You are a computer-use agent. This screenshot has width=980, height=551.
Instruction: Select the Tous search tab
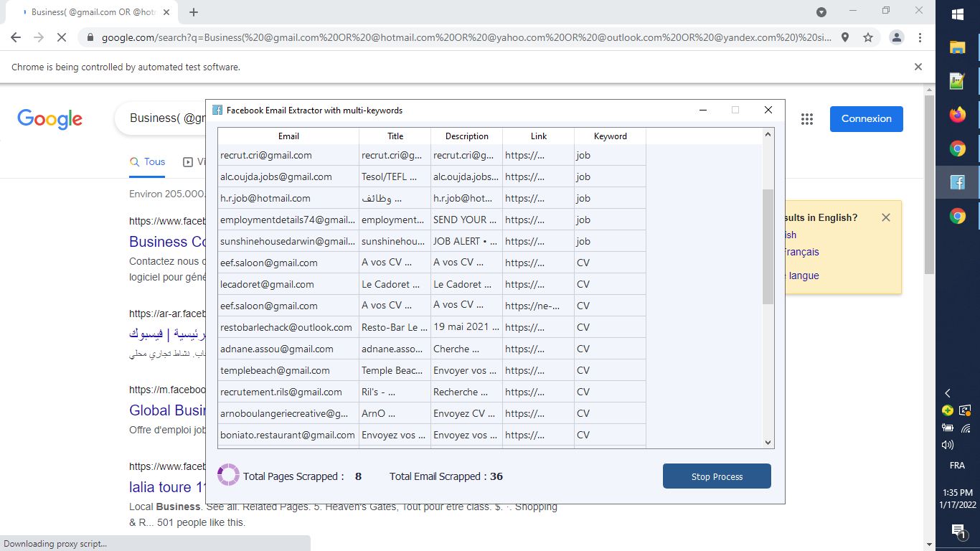coord(148,162)
